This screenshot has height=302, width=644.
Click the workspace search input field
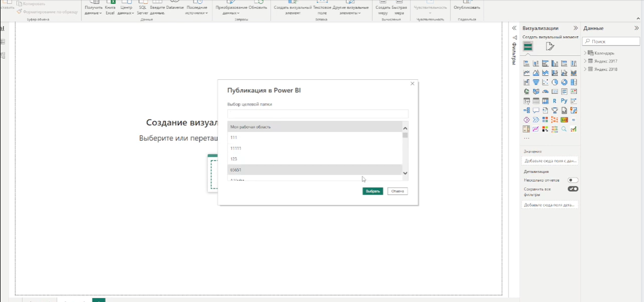317,113
